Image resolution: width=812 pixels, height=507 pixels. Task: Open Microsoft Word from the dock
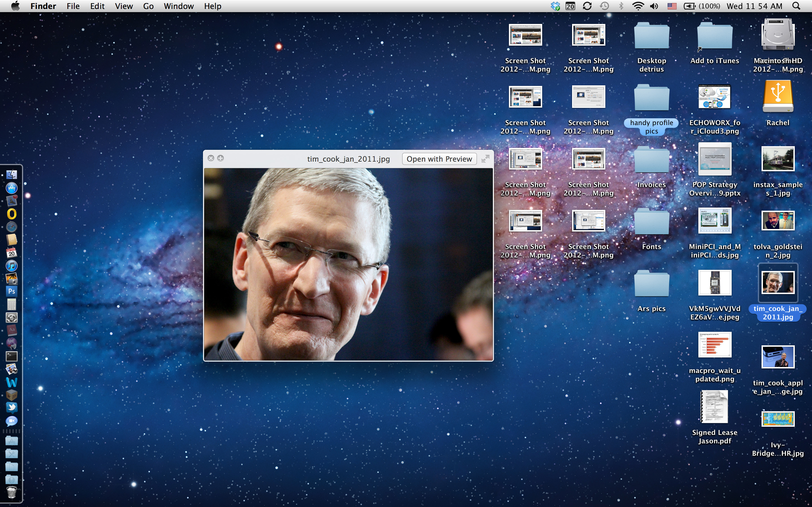(11, 382)
